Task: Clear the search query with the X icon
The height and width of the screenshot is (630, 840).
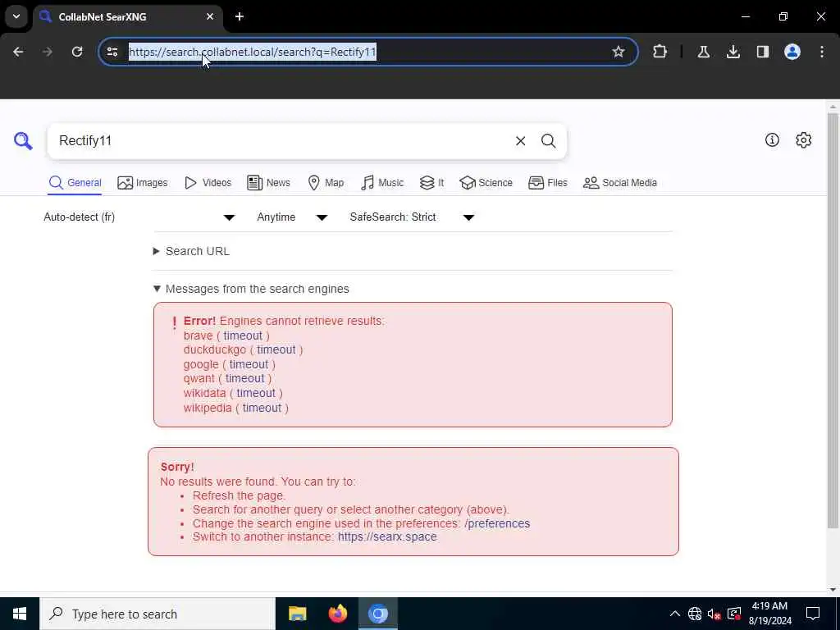Action: coord(520,141)
